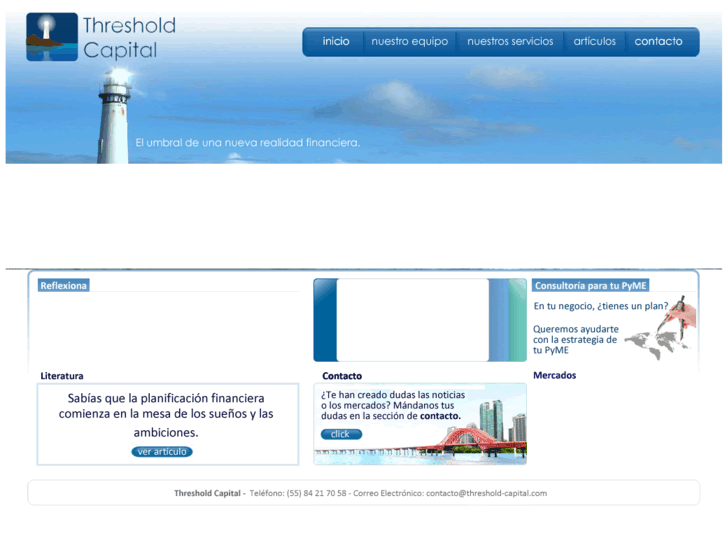727x545 pixels.
Task: Click the Threshold Capital logo text
Action: (x=129, y=38)
